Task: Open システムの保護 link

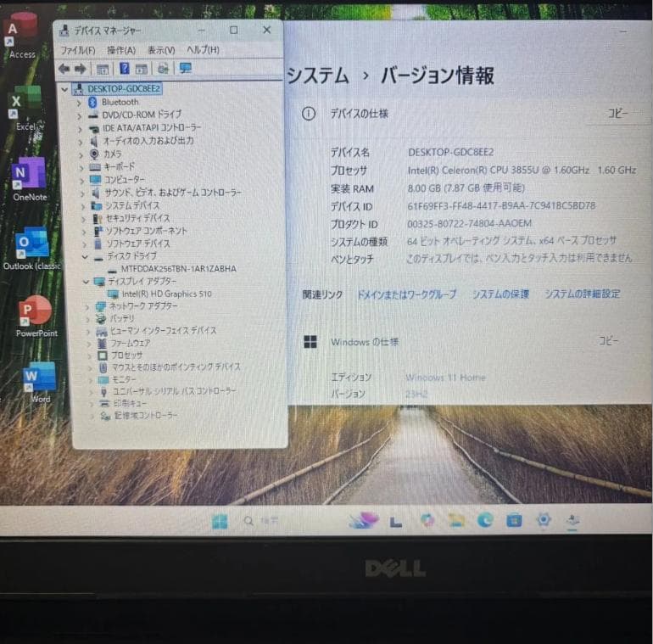Action: coord(500,294)
